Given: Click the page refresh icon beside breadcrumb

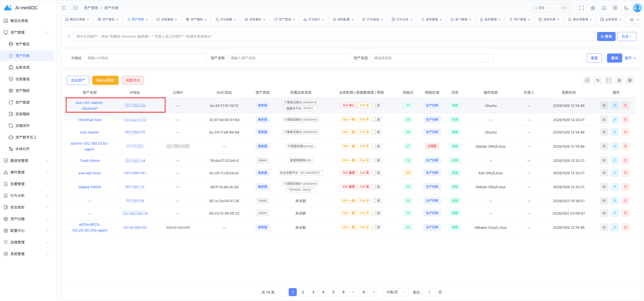Looking at the screenshot, I should click(76, 8).
